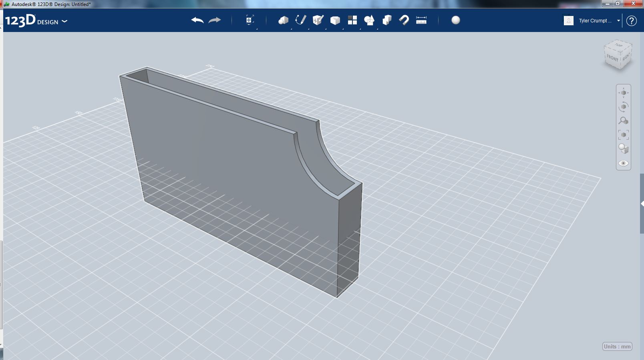Screen dimensions: 644x360
Task: Open the Construct tool
Action: (x=318, y=20)
